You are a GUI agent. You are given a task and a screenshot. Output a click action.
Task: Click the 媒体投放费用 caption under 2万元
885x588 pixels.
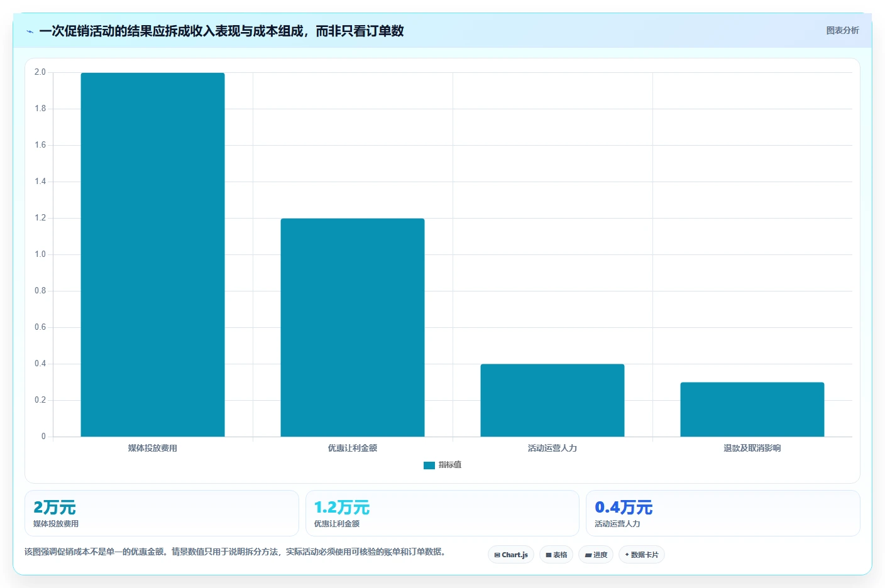tap(56, 524)
